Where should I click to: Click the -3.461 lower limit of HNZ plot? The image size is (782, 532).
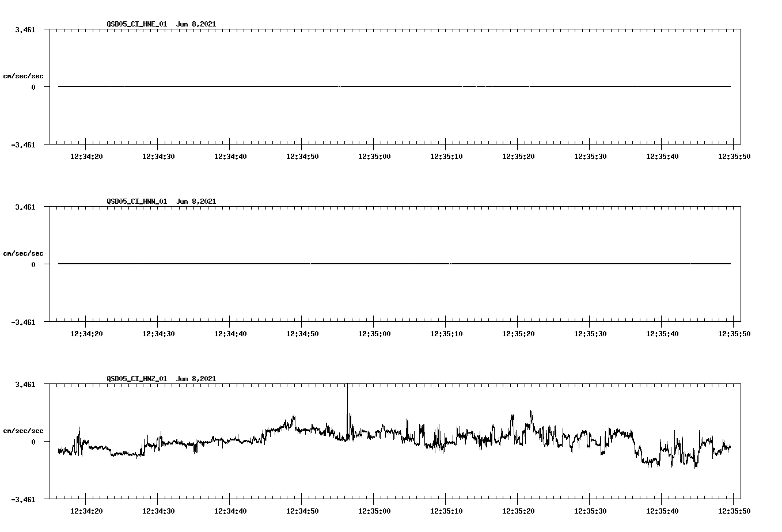[23, 500]
